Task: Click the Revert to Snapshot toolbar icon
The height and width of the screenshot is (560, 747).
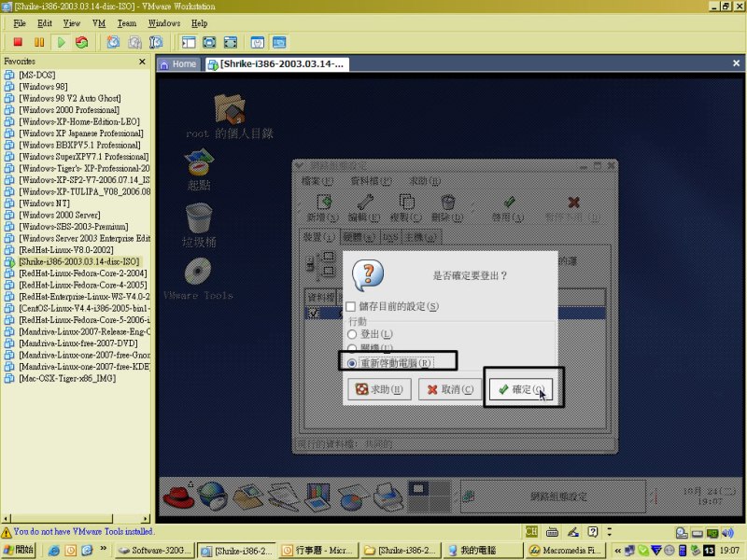Action: [x=134, y=42]
